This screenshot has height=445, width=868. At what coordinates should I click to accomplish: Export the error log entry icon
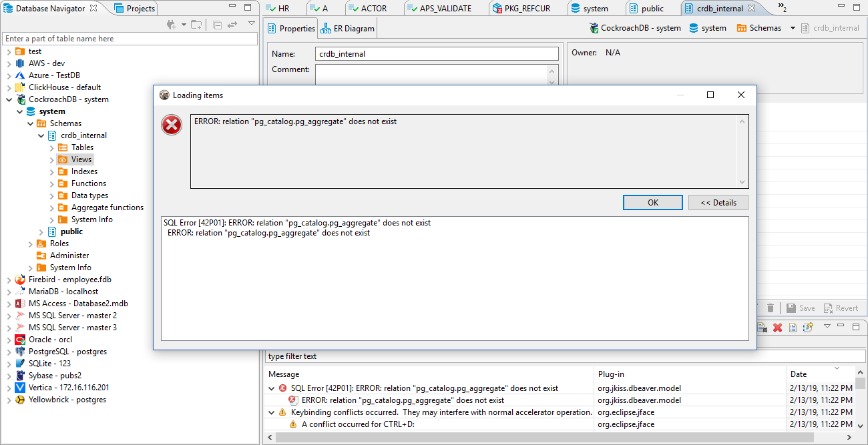point(807,326)
